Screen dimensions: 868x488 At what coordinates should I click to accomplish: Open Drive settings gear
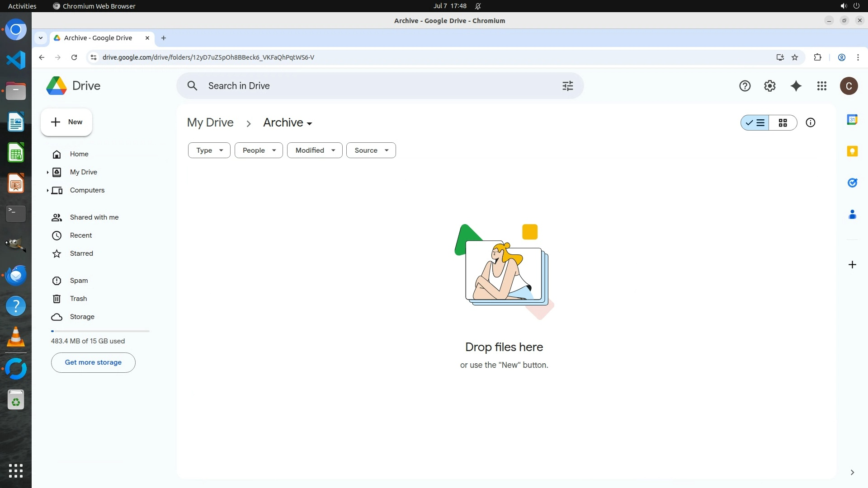pyautogui.click(x=770, y=86)
